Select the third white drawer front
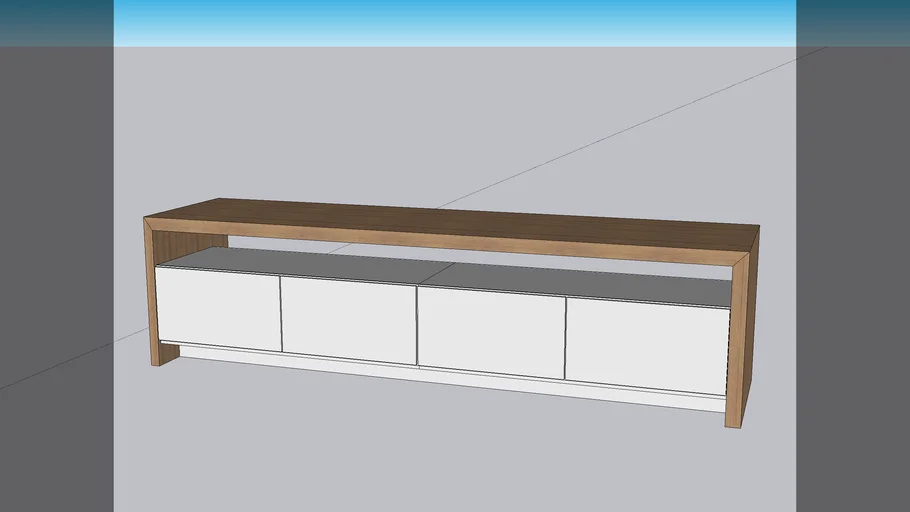 491,332
